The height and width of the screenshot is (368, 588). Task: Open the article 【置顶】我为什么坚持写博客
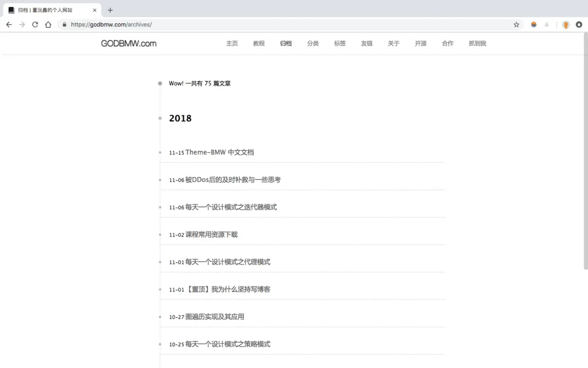coord(228,289)
